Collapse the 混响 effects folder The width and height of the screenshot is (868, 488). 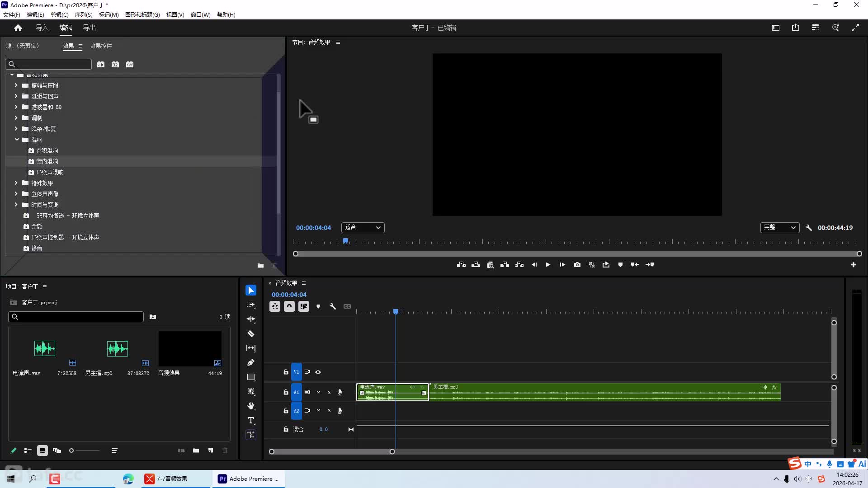coord(17,140)
